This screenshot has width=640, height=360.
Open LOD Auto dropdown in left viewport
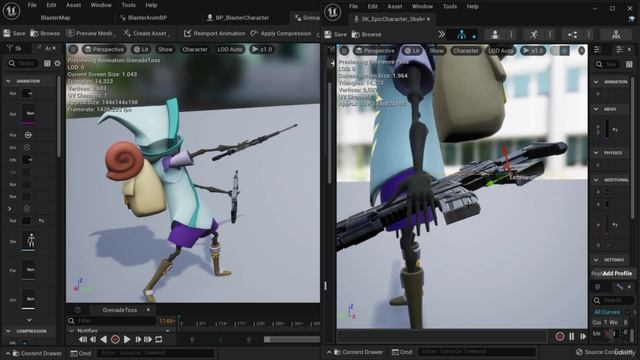(229, 49)
